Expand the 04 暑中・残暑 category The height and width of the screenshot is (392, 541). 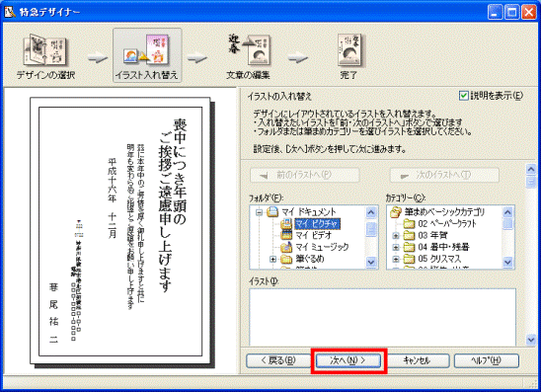pos(396,248)
